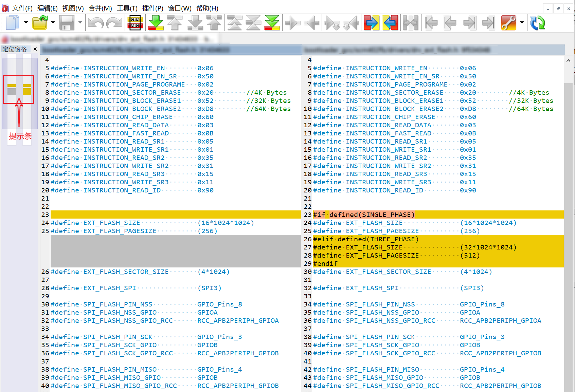
Task: Expand the wrench Options dropdown arrow
Action: click(x=522, y=23)
